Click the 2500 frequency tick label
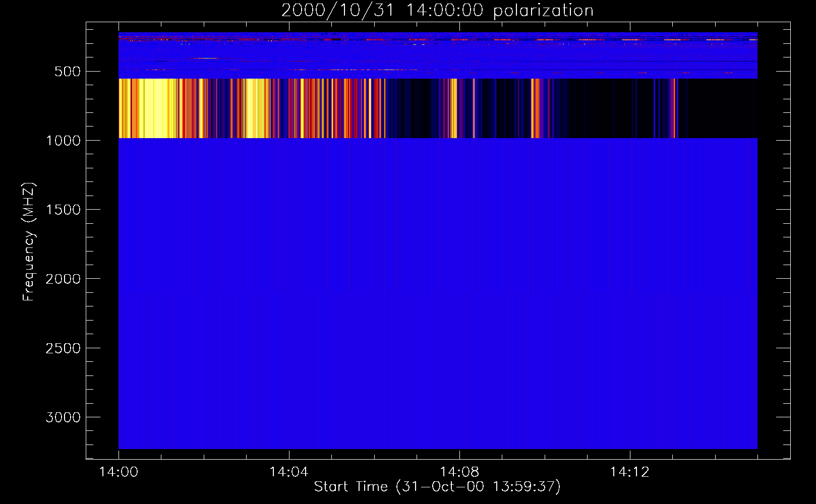This screenshot has height=504, width=816. coord(63,348)
